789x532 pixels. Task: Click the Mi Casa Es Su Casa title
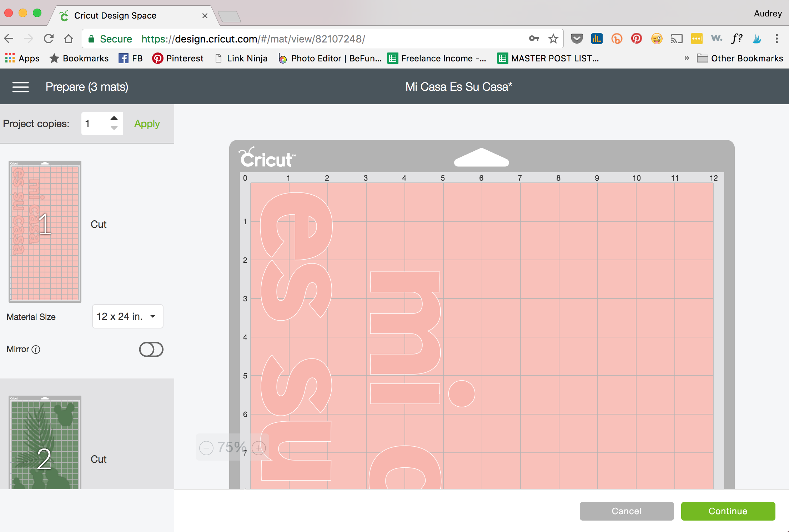(x=459, y=87)
